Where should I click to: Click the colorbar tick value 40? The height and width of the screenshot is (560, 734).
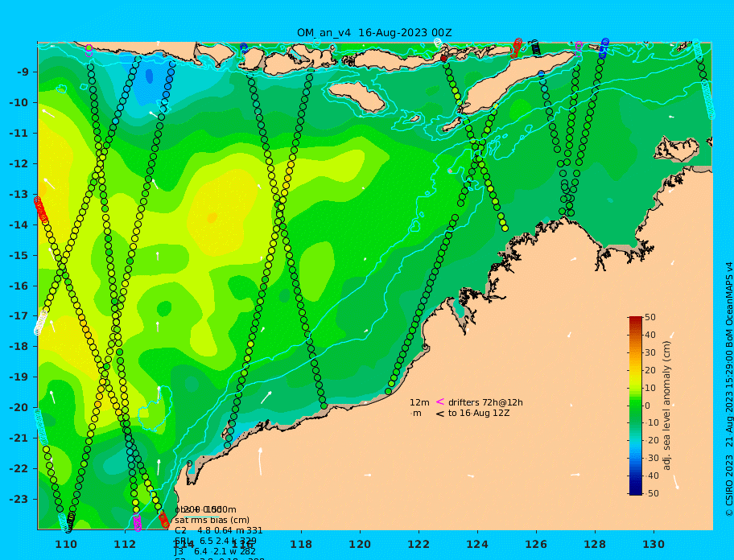(650, 335)
